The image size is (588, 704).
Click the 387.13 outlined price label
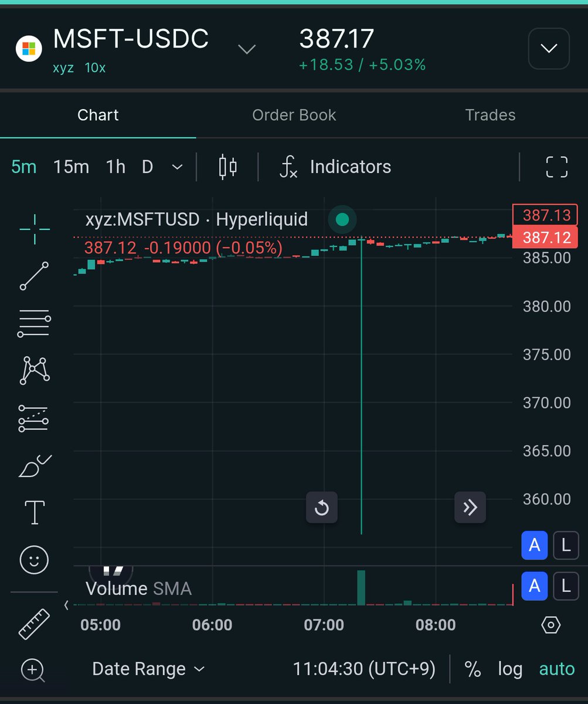545,215
